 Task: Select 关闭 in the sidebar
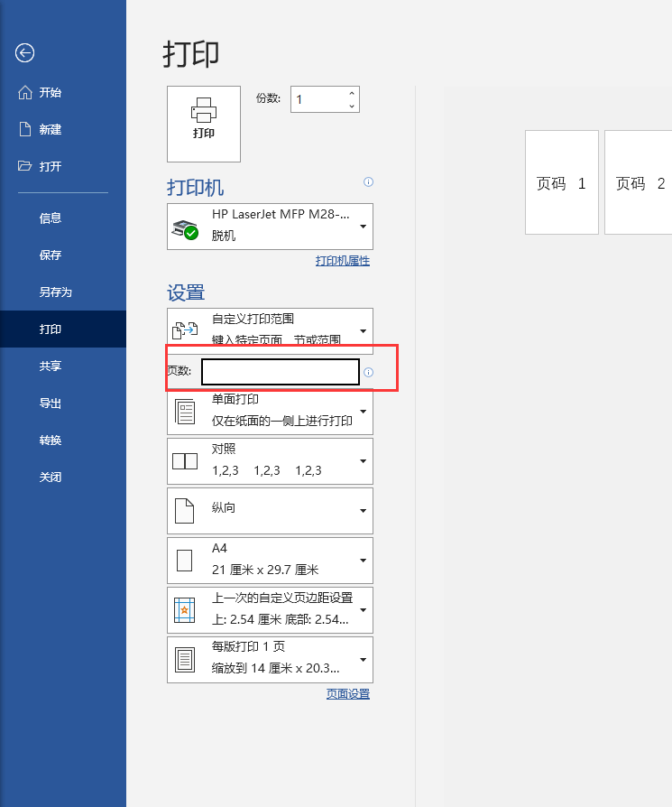(x=63, y=478)
